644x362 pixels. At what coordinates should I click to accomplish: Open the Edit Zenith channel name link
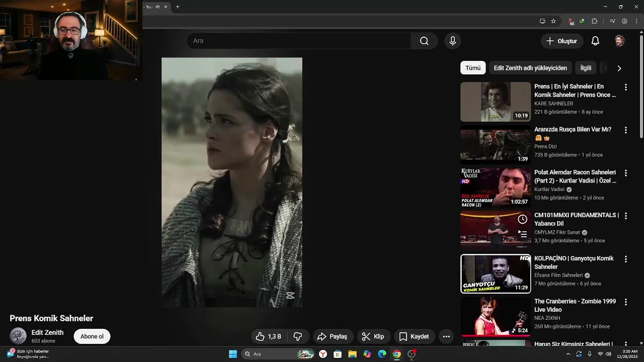pos(47,332)
